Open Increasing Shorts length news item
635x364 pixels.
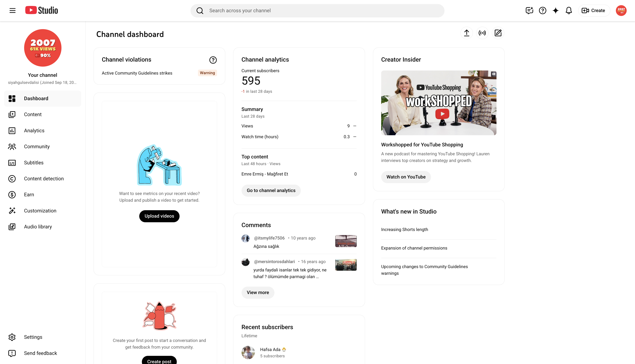coord(404,229)
